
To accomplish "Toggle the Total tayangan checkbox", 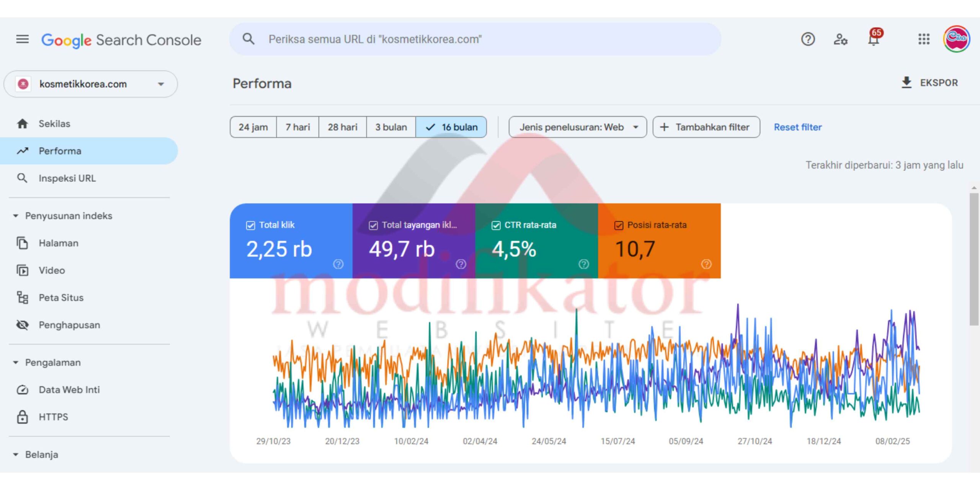I will 373,225.
